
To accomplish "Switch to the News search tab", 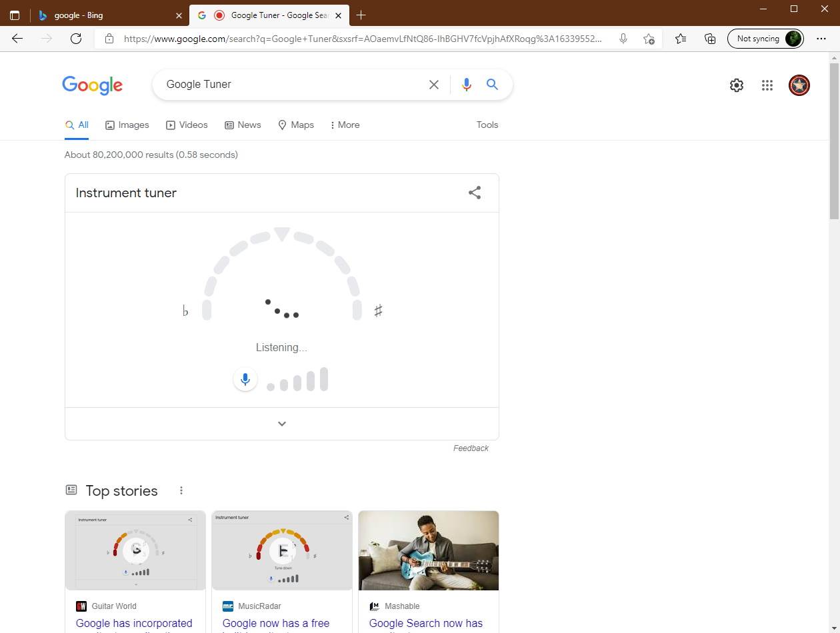I will click(x=243, y=125).
